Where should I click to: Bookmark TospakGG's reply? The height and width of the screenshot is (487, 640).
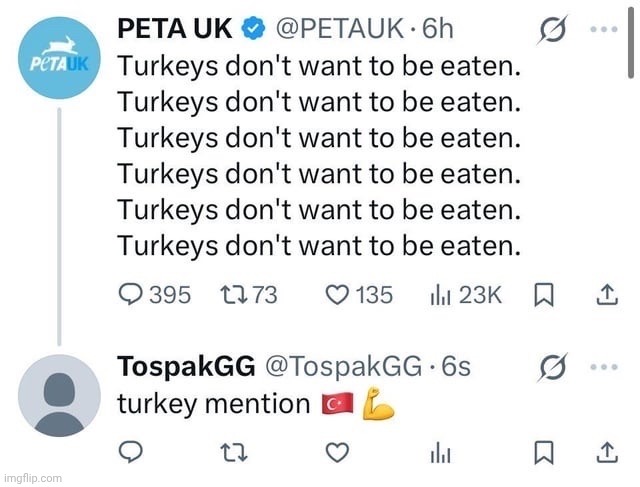click(x=544, y=453)
